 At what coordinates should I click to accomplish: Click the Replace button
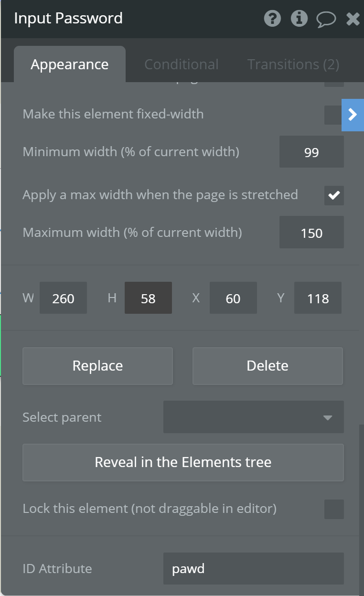click(x=97, y=366)
